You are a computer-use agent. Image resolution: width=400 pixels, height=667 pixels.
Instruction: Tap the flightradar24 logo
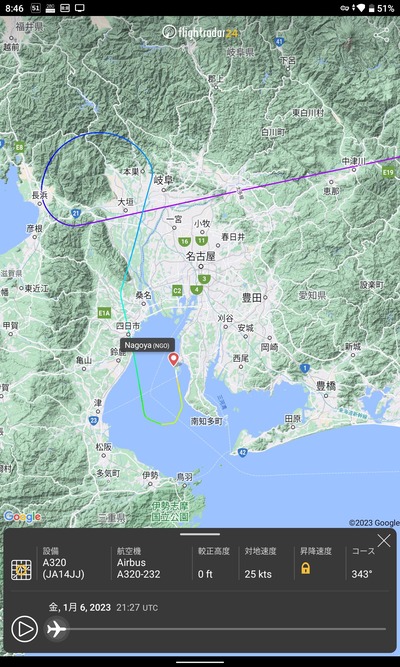(x=200, y=32)
